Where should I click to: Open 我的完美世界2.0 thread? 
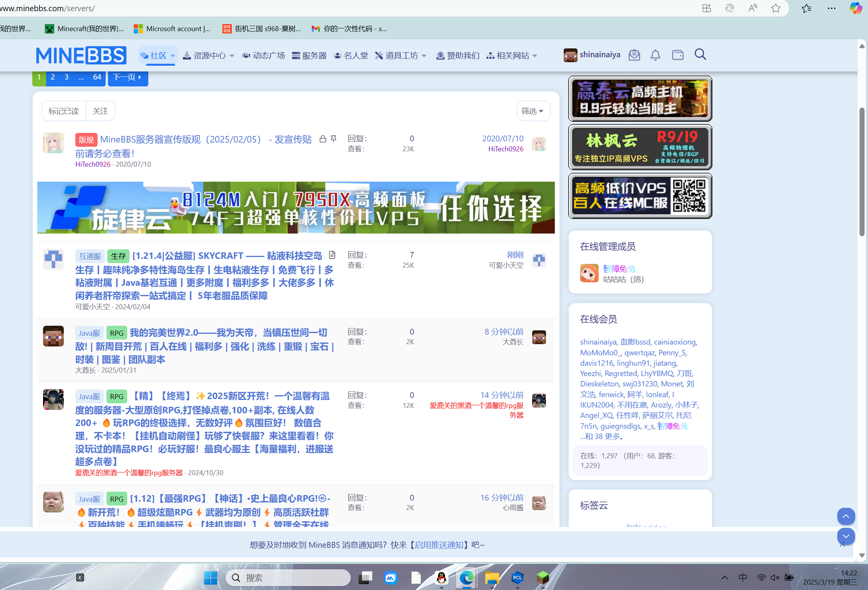(205, 346)
